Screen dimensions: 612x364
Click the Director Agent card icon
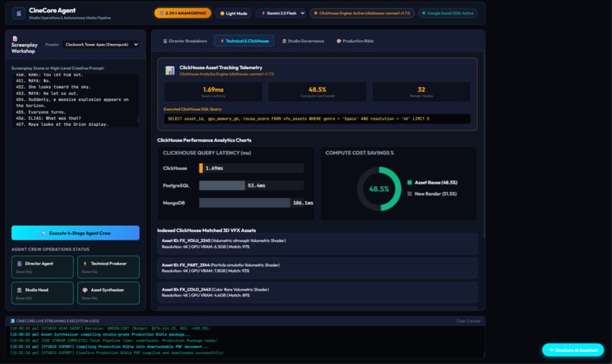coord(19,264)
